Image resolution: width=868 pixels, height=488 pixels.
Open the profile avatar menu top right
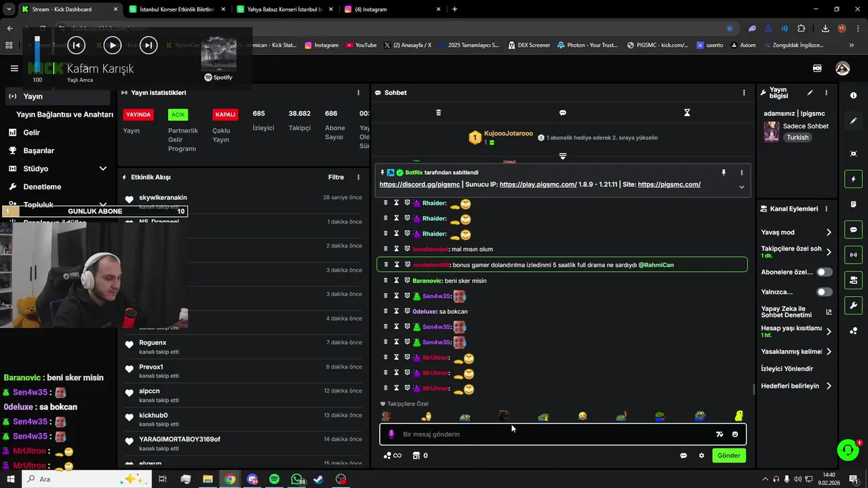pos(842,68)
